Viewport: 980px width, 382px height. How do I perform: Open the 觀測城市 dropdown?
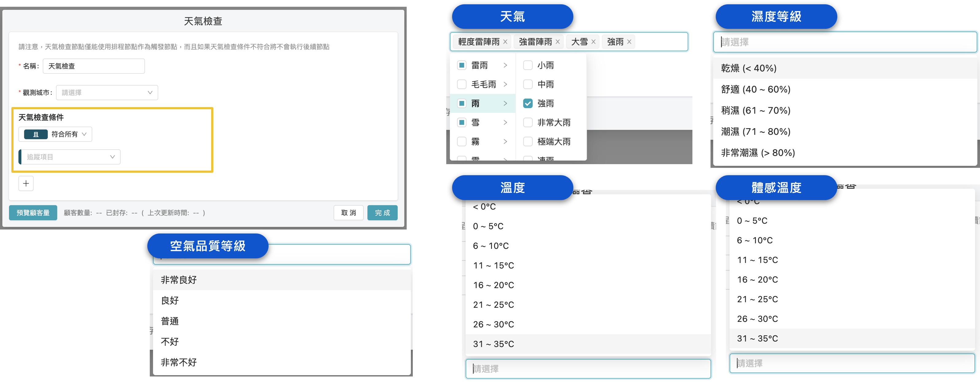107,92
